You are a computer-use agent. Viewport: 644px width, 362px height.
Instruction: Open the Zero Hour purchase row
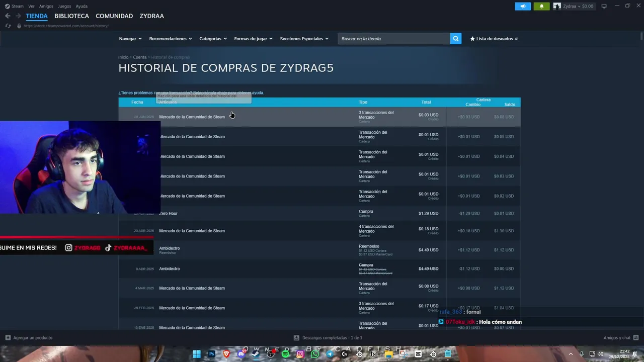(x=319, y=214)
